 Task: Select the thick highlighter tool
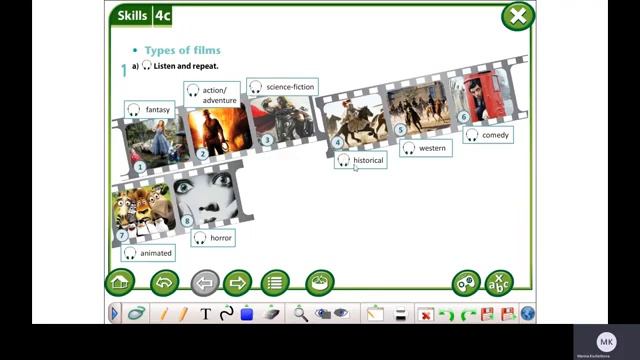pos(183,314)
